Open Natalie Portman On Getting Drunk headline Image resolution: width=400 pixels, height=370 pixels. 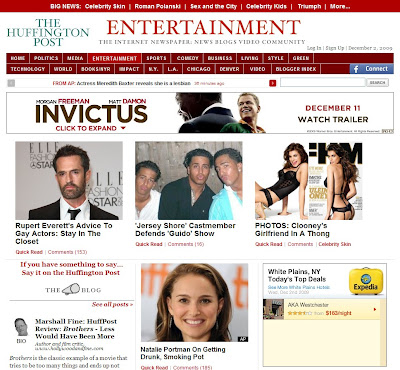pos(183,353)
